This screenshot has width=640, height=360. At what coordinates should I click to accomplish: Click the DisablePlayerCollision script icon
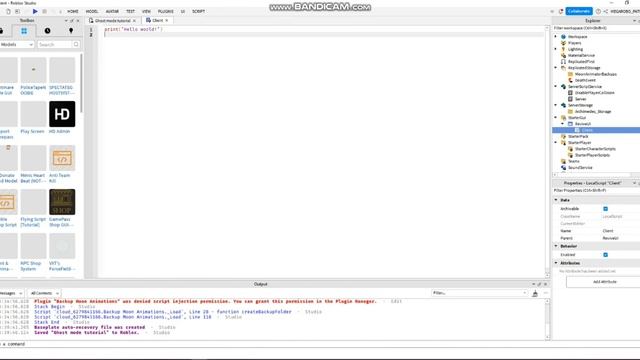[571, 93]
